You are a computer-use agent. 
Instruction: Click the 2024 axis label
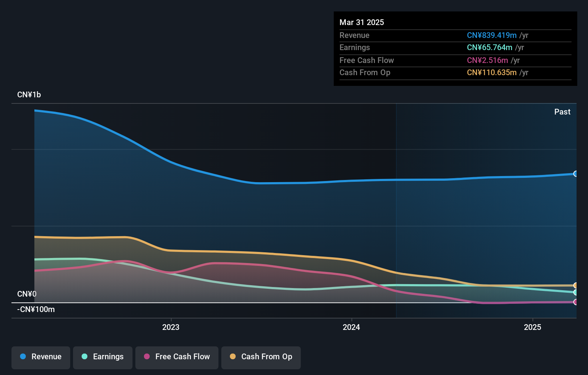351,327
